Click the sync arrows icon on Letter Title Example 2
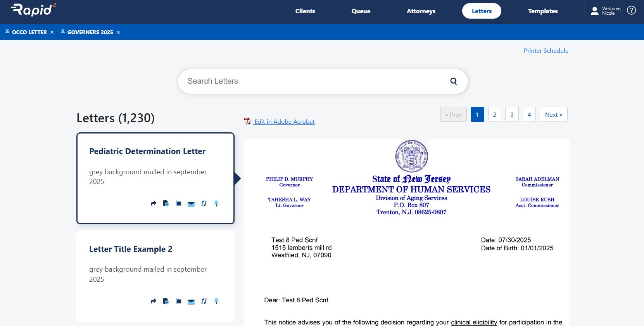 204,301
